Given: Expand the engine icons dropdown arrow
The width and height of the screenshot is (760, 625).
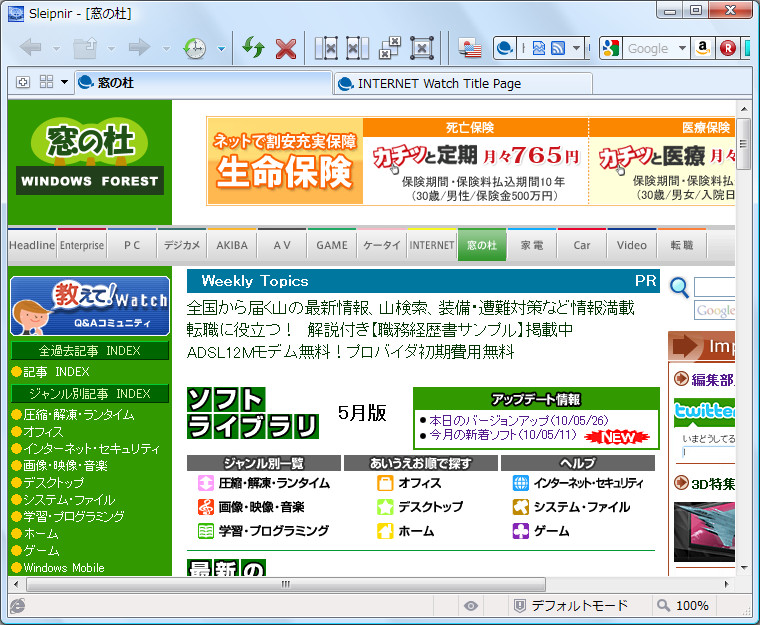Looking at the screenshot, I should pos(576,48).
